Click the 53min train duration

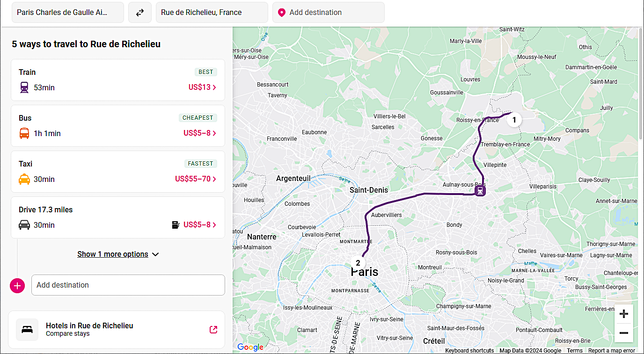pyautogui.click(x=44, y=87)
